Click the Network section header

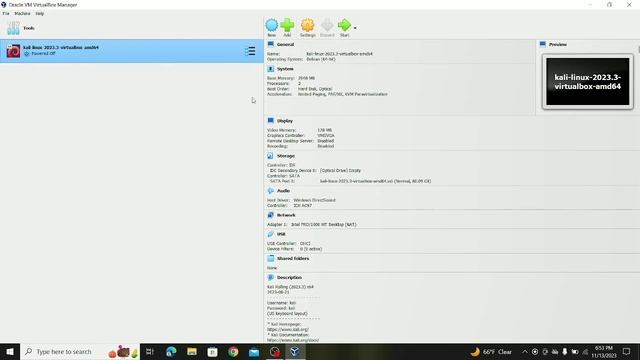pos(286,215)
